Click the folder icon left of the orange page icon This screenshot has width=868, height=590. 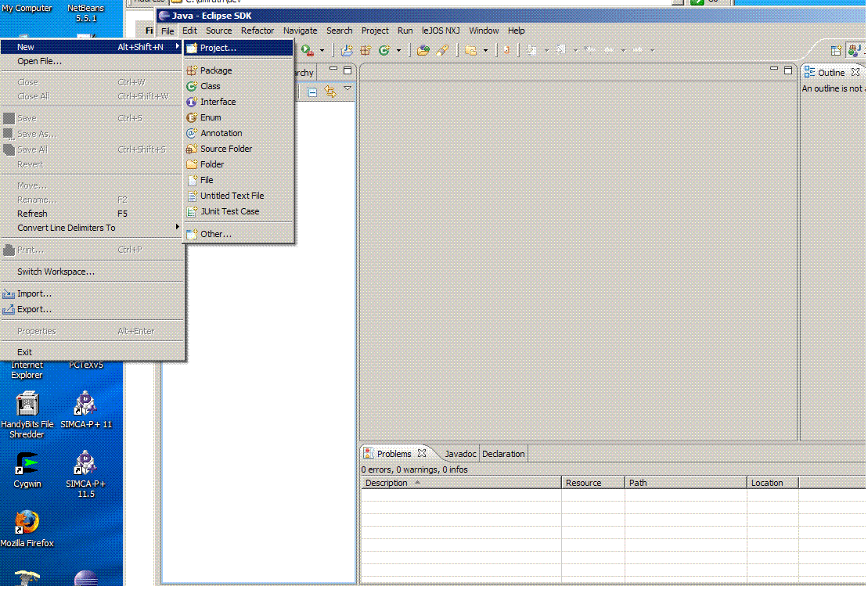(471, 50)
